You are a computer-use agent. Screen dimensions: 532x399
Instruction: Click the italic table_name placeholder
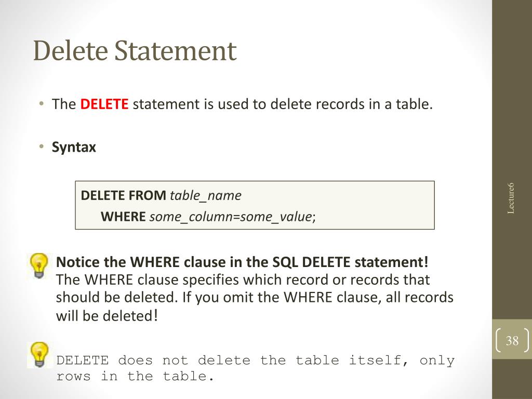click(206, 196)
